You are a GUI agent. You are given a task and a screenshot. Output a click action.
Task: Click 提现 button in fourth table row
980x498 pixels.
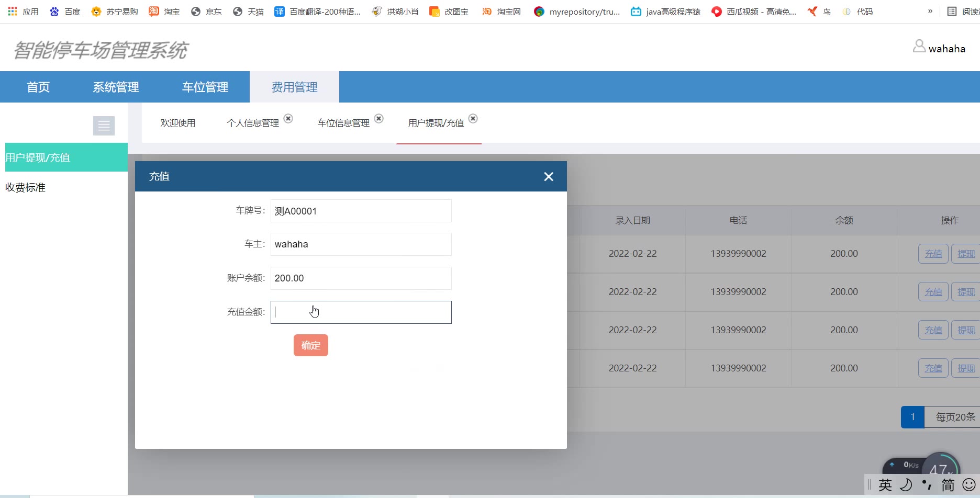click(966, 368)
